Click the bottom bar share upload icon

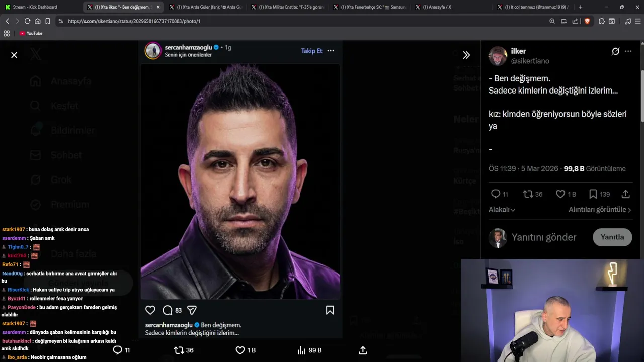[x=363, y=350]
